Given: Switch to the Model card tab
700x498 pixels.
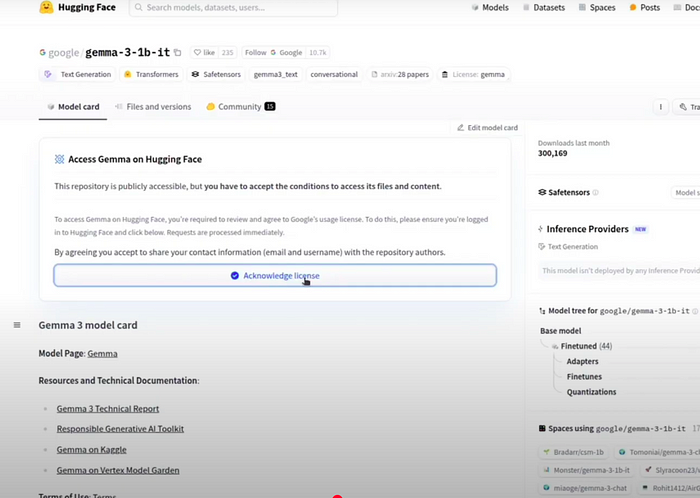Looking at the screenshot, I should tap(73, 107).
